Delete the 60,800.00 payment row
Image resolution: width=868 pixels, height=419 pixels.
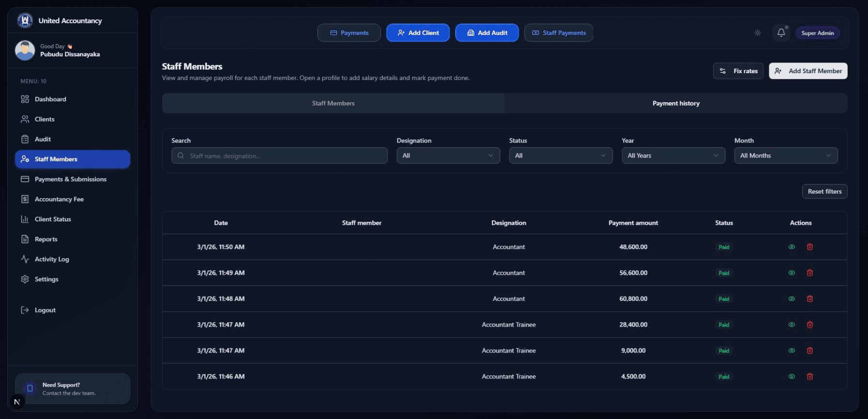point(809,299)
